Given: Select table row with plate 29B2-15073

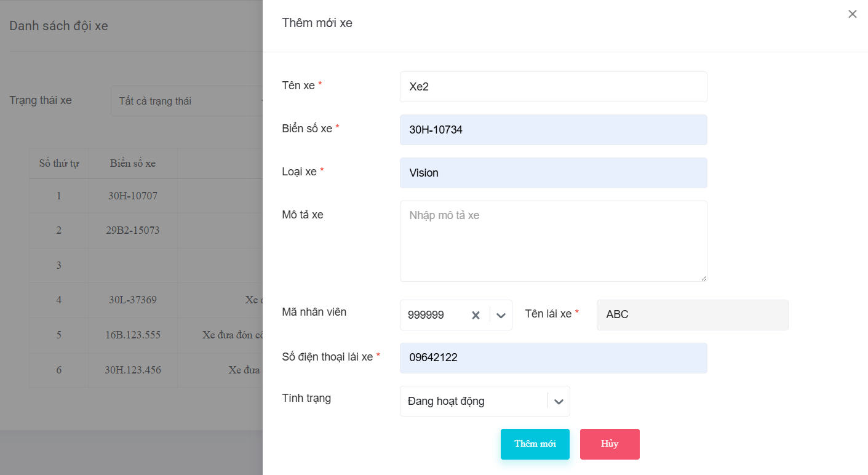Looking at the screenshot, I should click(133, 231).
